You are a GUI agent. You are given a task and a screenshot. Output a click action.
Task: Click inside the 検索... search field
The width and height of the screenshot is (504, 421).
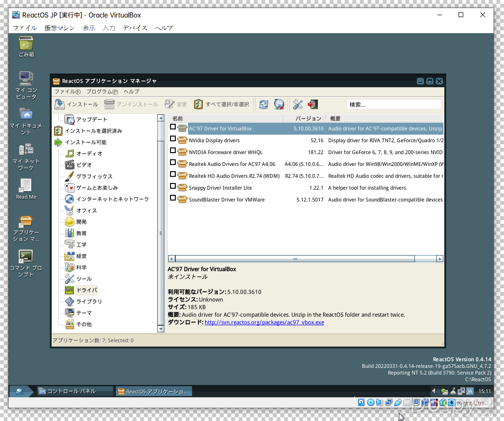tap(394, 104)
